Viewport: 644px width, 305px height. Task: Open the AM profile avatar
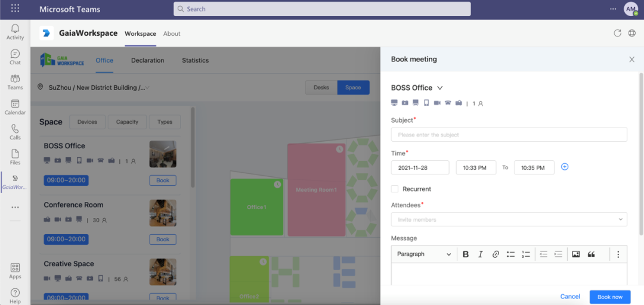631,8
